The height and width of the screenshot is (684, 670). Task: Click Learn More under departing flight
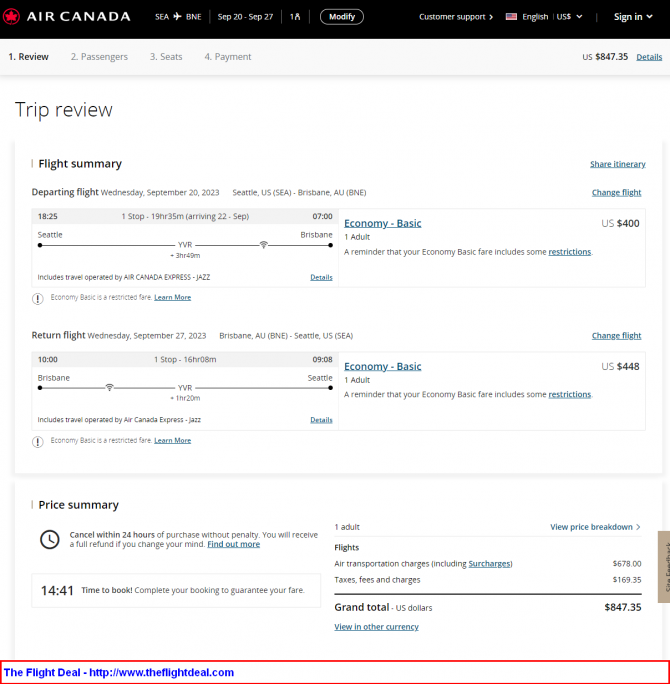(173, 298)
